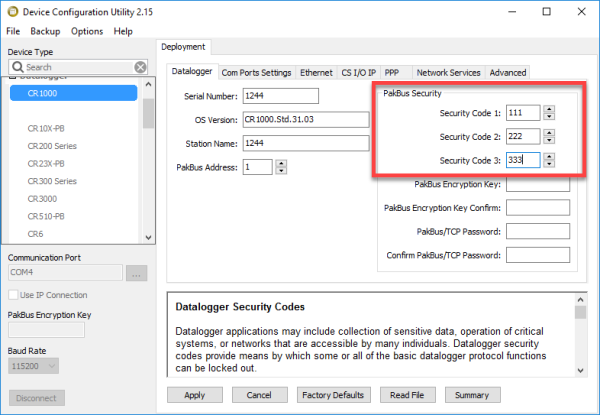Click Confirm PakBus/TCP Password field
This screenshot has width=600, height=415.
point(538,255)
